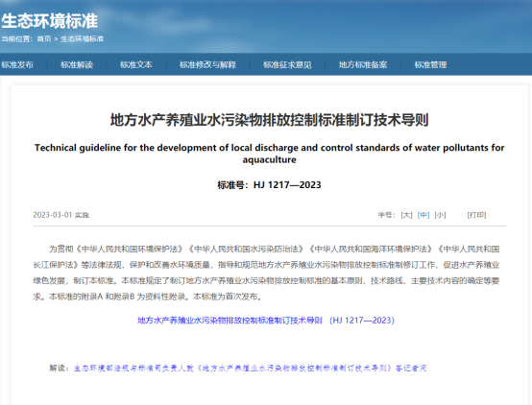Click the 生态环境标准 page header title
The height and width of the screenshot is (405, 532).
[50, 21]
